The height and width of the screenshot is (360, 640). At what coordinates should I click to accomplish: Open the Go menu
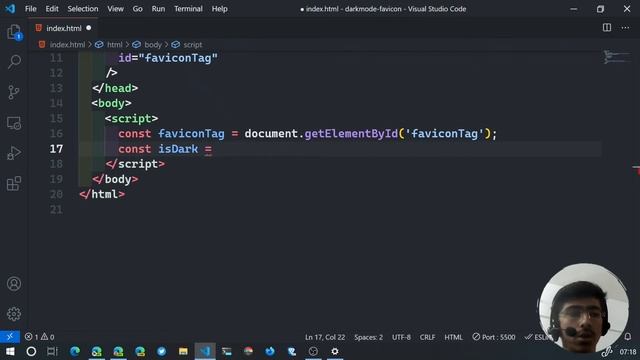click(x=138, y=9)
